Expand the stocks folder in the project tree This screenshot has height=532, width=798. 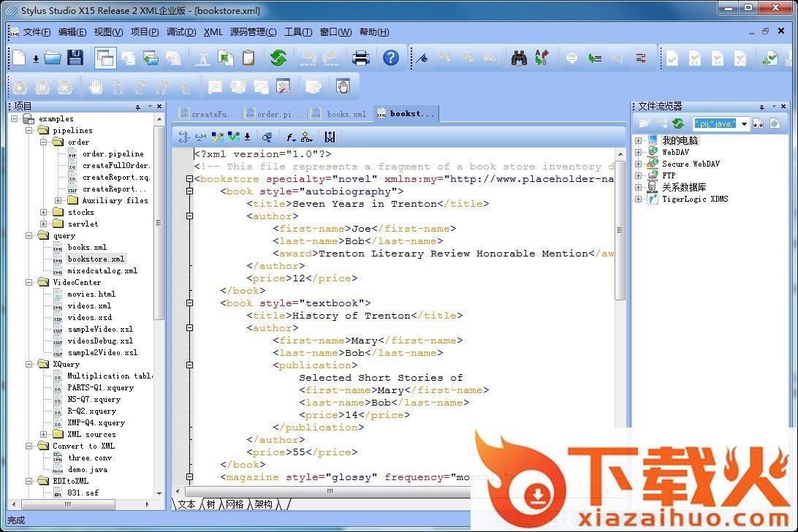(44, 213)
